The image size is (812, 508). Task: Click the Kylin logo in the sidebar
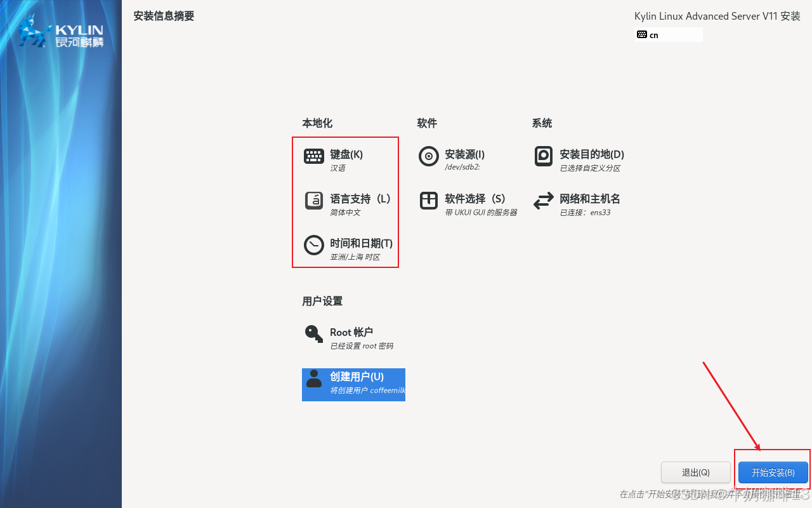click(62, 31)
